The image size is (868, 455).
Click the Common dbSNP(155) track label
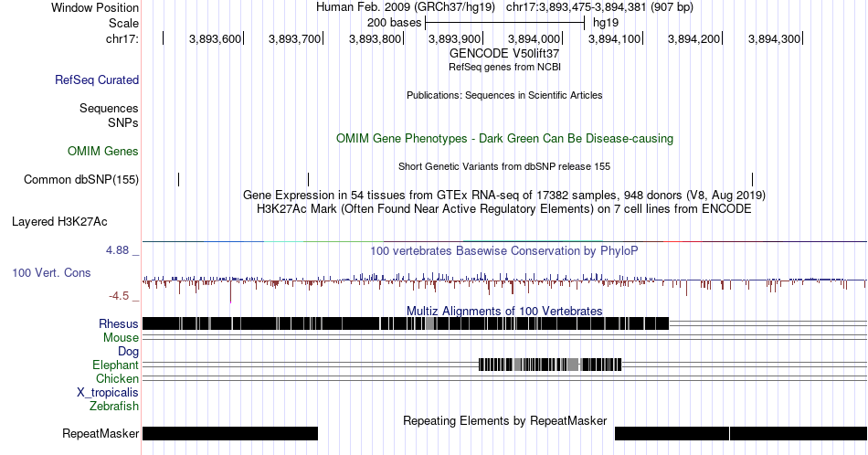coord(81,179)
